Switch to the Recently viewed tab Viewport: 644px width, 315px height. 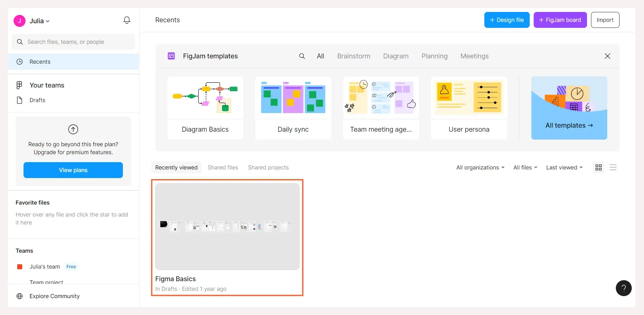tap(176, 167)
